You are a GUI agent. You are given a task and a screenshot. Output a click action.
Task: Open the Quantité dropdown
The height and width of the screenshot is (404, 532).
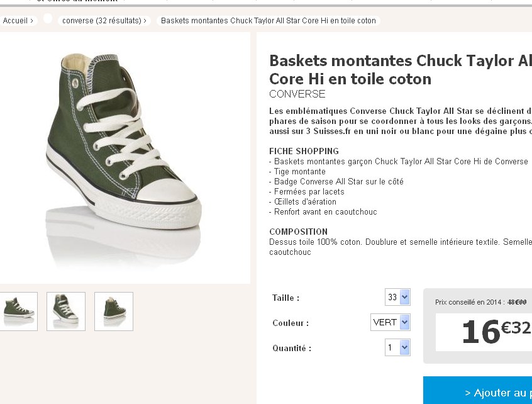(x=397, y=347)
